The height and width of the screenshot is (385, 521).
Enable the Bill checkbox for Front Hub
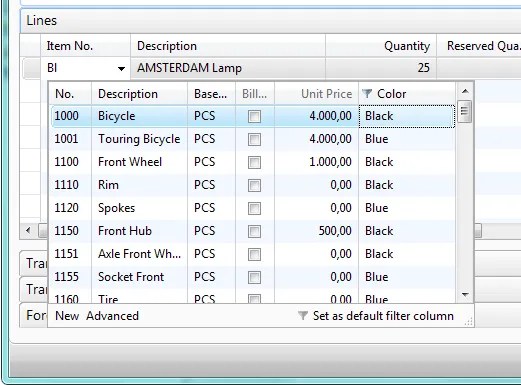click(254, 231)
